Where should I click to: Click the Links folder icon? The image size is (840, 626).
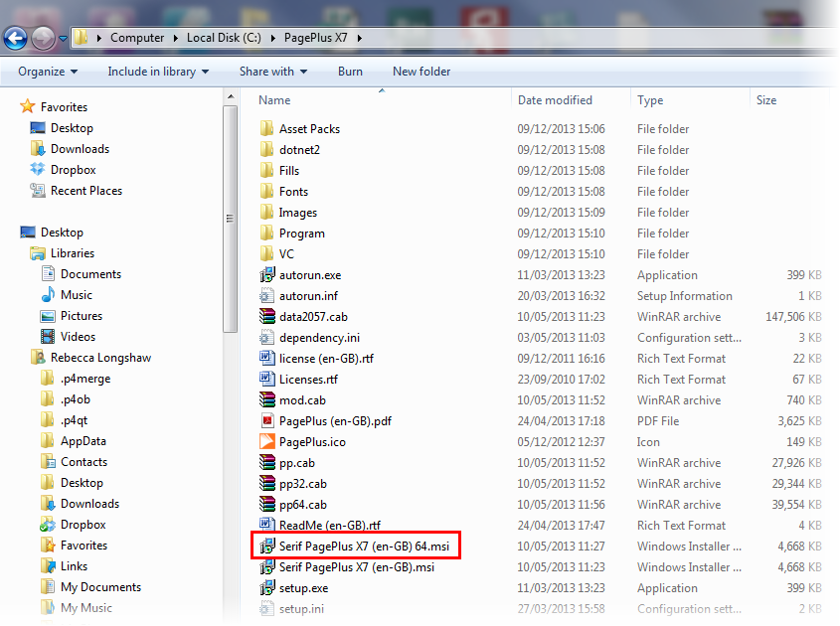point(48,566)
